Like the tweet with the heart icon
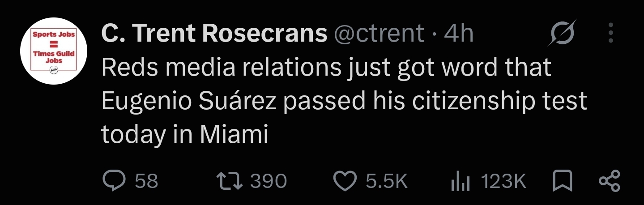This screenshot has height=205, width=644. tap(345, 181)
